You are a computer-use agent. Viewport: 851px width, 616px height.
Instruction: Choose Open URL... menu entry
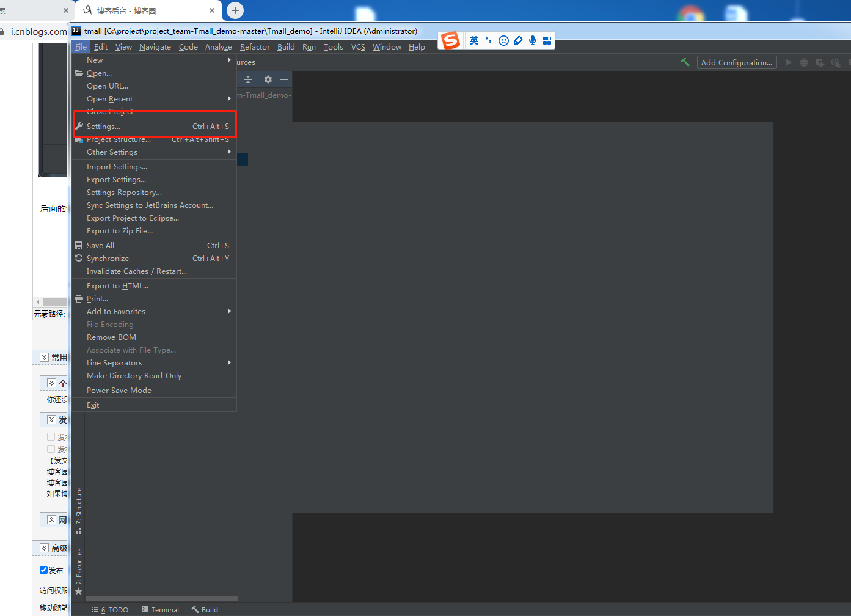(x=154, y=86)
